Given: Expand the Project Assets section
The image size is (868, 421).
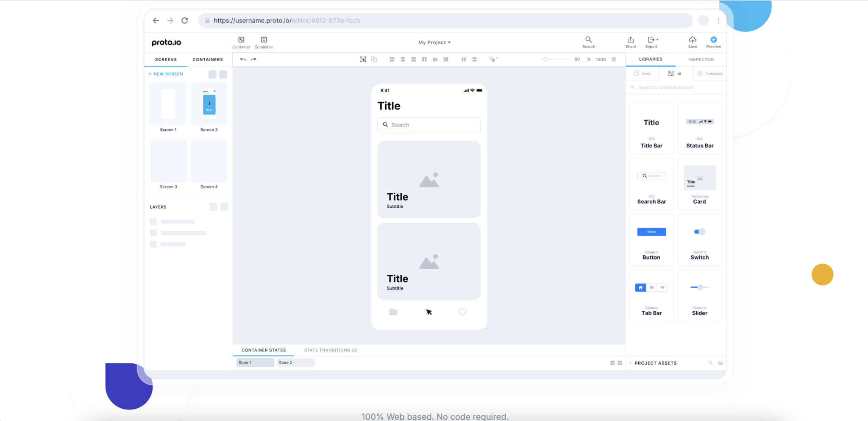Looking at the screenshot, I should click(x=631, y=363).
